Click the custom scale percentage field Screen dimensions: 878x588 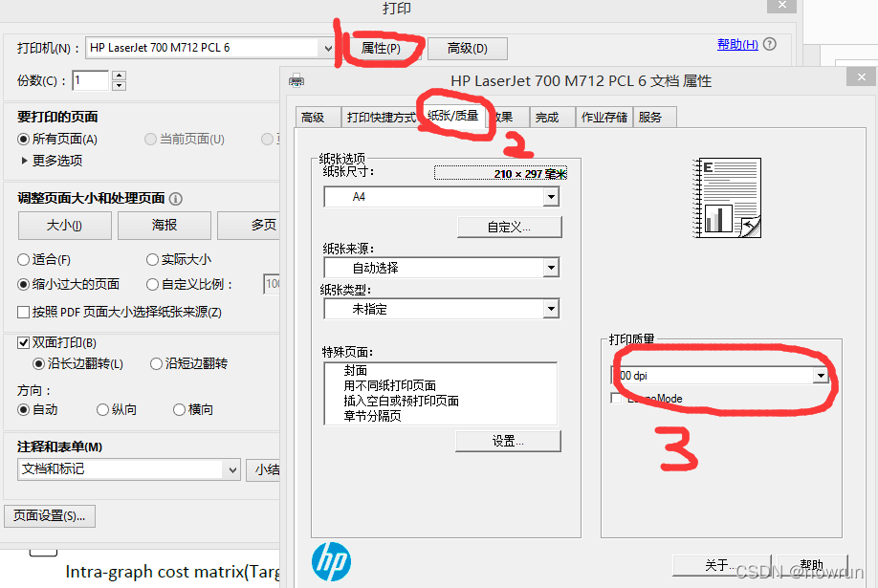pos(273,284)
